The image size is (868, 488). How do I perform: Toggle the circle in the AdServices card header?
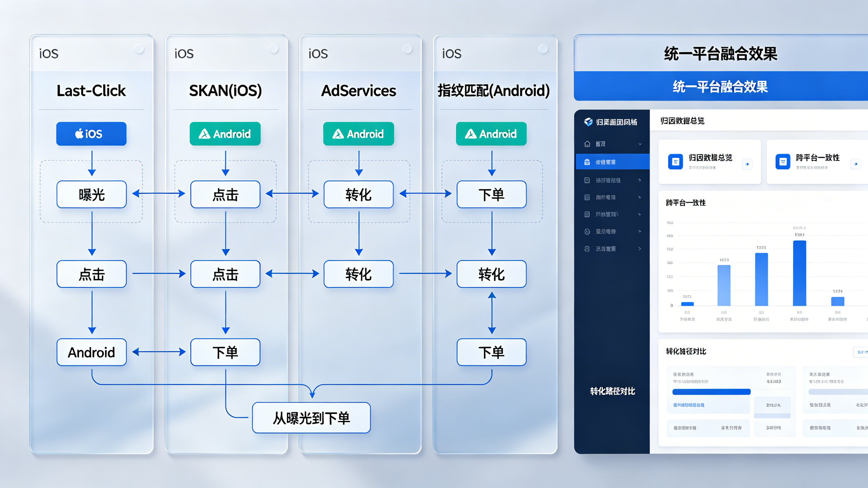pos(407,49)
